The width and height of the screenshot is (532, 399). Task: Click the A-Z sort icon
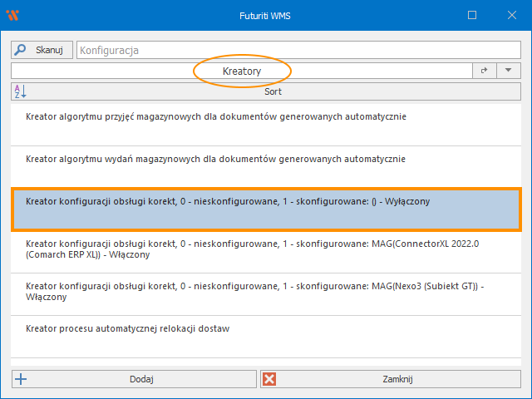coord(21,91)
